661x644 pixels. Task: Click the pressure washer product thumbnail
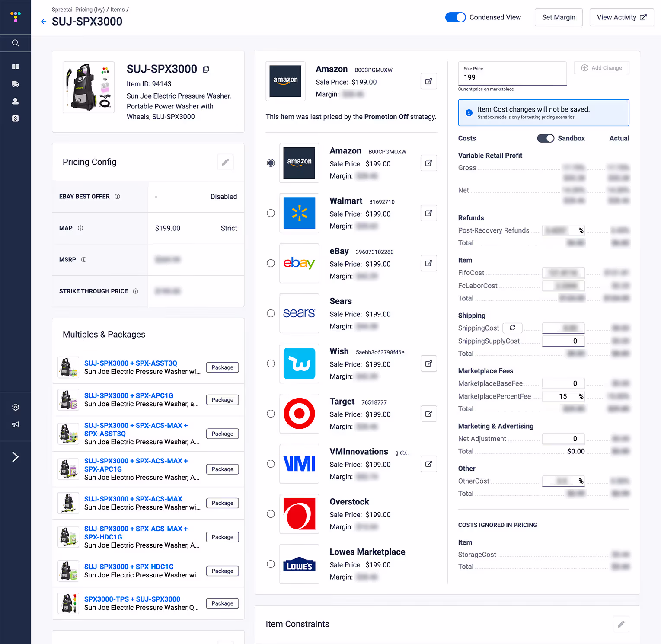tap(89, 87)
